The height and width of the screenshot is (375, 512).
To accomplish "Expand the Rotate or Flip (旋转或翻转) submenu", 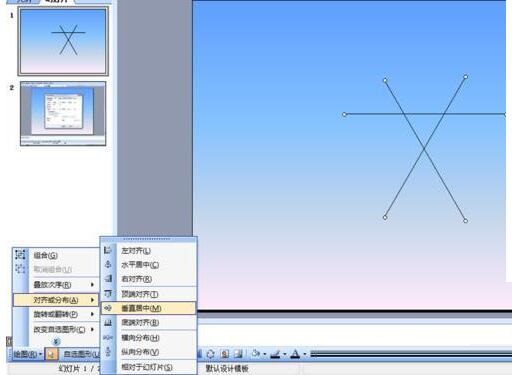I will point(56,314).
